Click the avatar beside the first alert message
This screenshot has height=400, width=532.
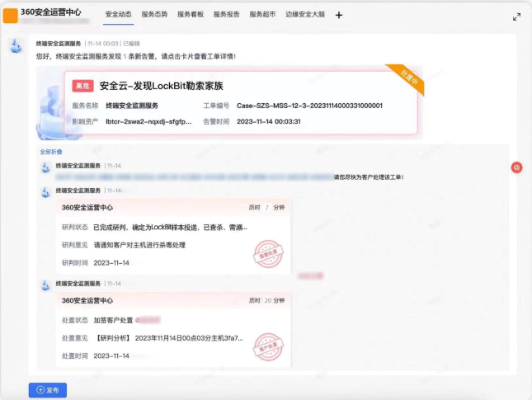click(x=16, y=45)
